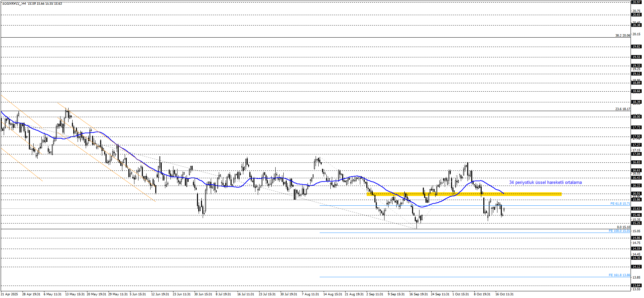The height and width of the screenshot is (298, 644).
Task: Select the '34 periyotluk üssel hareketli ortalama' label
Action: (x=545, y=183)
